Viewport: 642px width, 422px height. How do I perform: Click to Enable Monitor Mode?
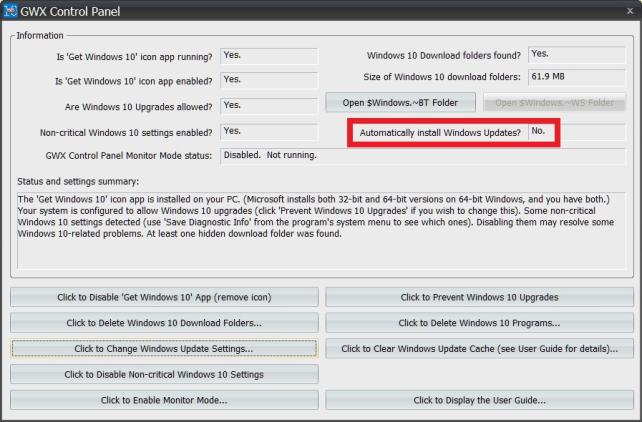[x=164, y=400]
